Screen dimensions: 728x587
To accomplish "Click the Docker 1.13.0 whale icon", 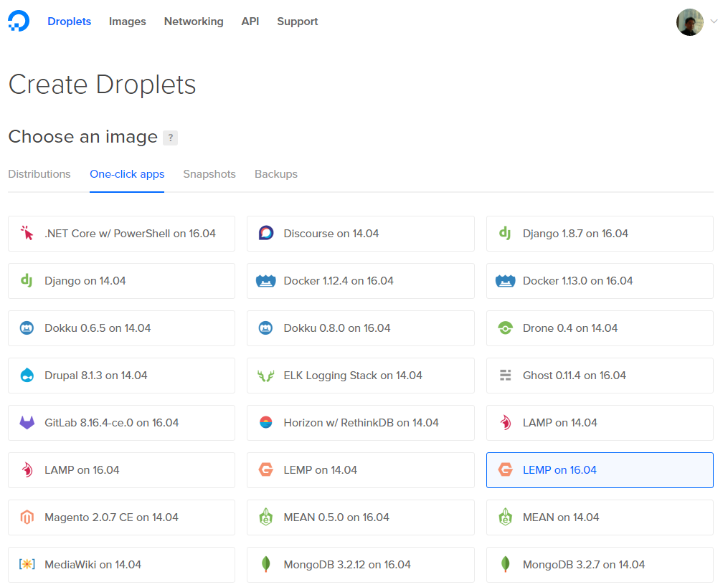I will 505,281.
